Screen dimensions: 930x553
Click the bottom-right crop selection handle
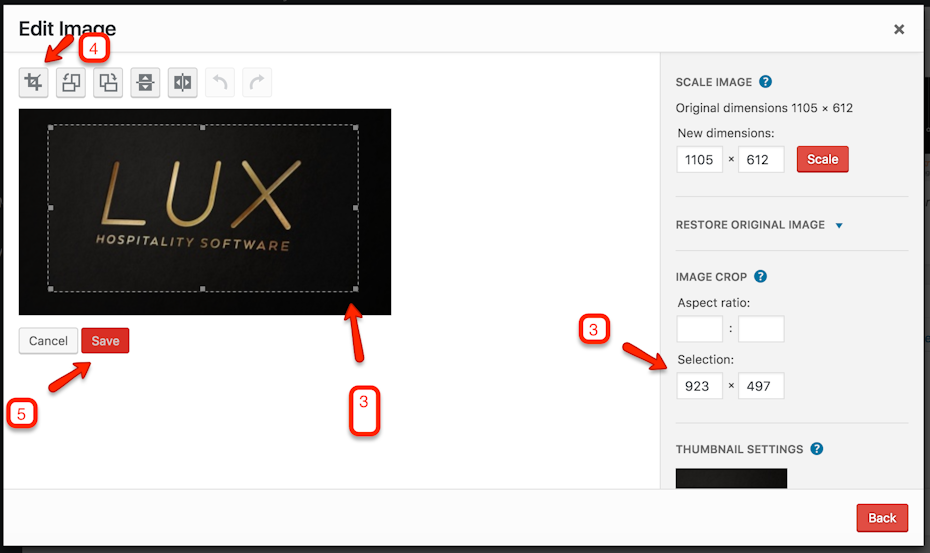coord(356,290)
